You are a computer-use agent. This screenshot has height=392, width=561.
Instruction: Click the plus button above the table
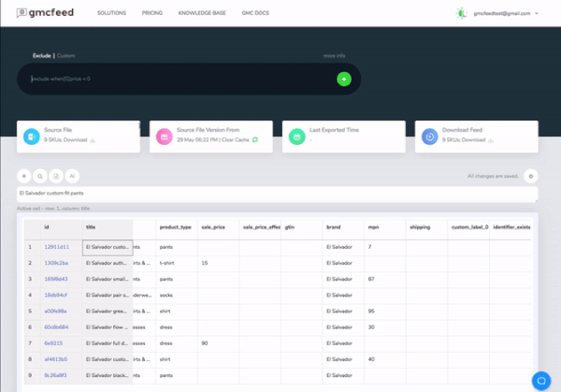(24, 176)
